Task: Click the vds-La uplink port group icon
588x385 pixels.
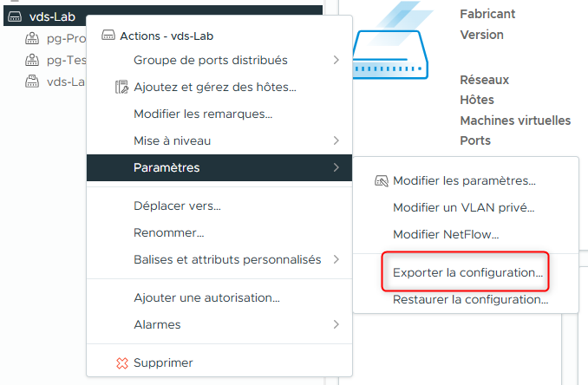Action: click(x=31, y=82)
